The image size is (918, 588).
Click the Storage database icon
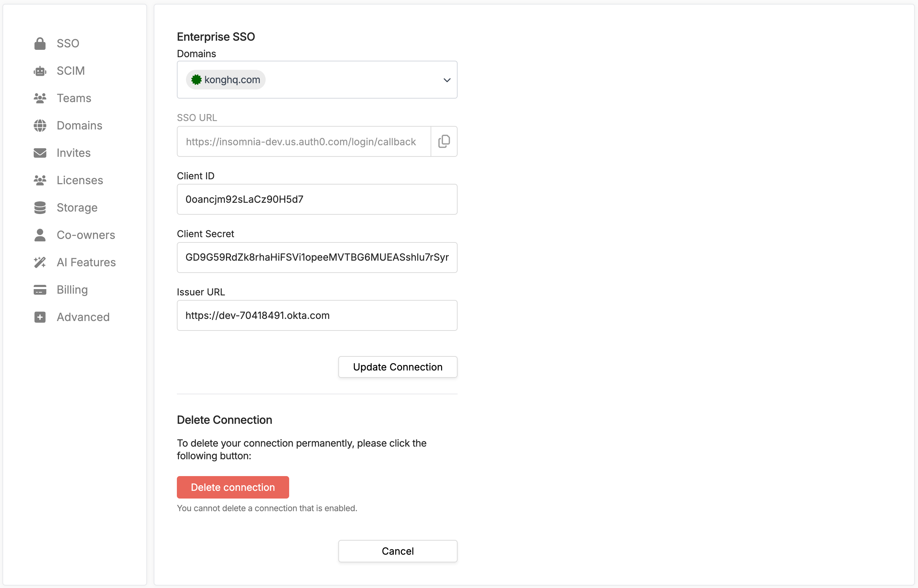(40, 208)
